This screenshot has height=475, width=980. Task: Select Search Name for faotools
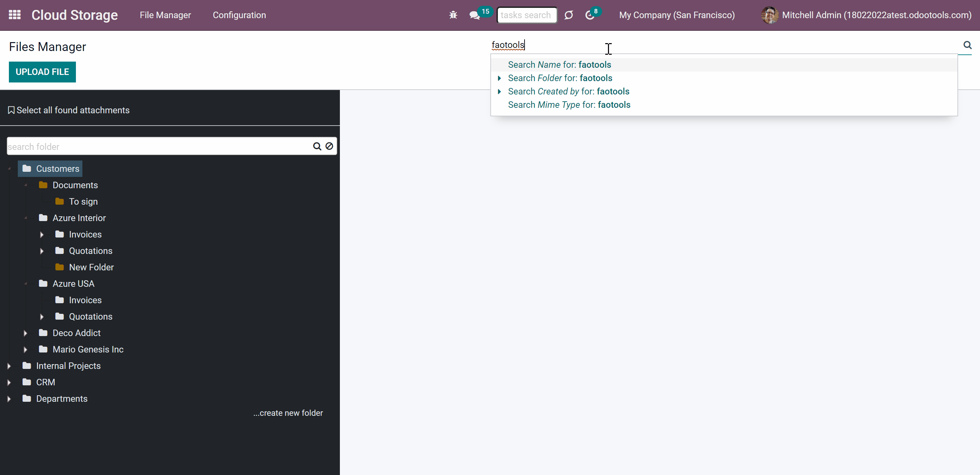pos(724,65)
